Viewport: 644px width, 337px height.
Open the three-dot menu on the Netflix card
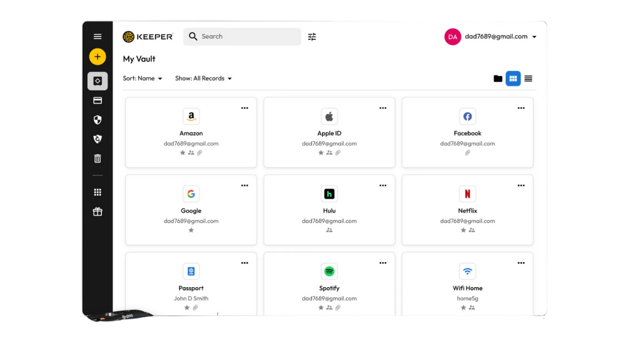(x=521, y=186)
